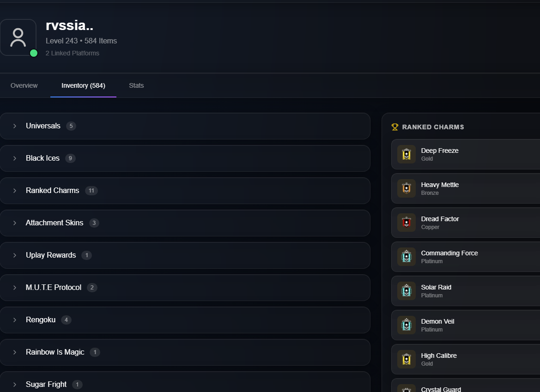Expand the Universals category
The height and width of the screenshot is (392, 540).
coord(185,126)
